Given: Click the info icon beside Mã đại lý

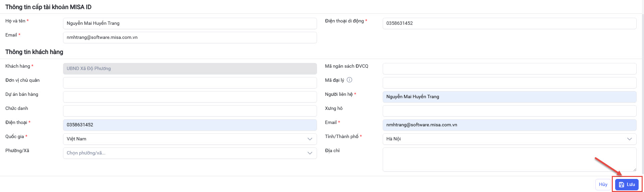Looking at the screenshot, I should [x=350, y=80].
